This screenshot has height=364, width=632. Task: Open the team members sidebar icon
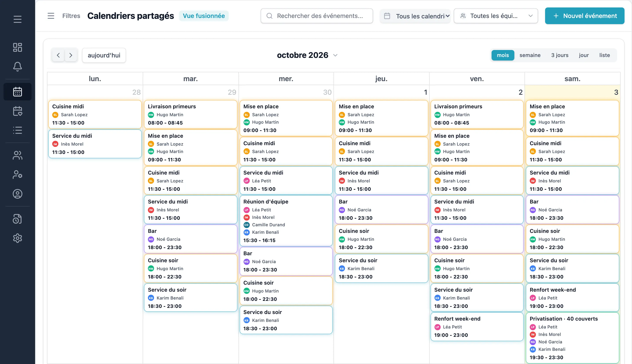(17, 155)
